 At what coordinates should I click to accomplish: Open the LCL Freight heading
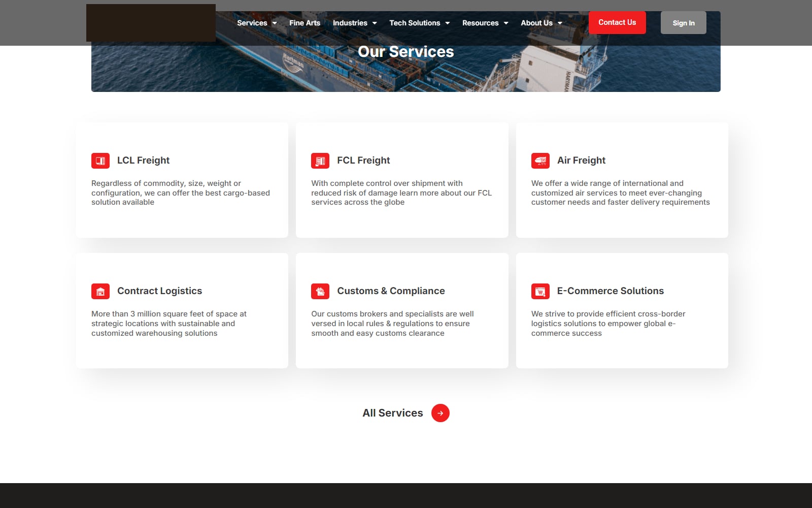(x=143, y=161)
